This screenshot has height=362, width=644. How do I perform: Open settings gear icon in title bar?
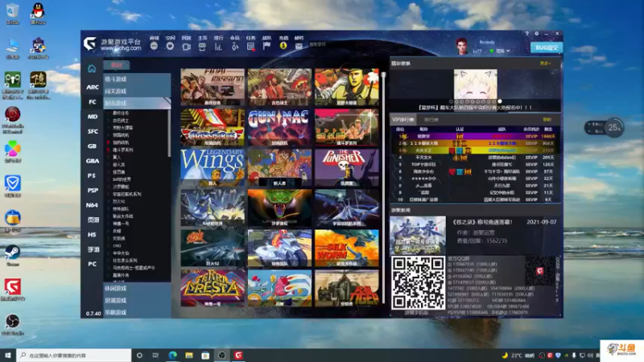tap(536, 34)
